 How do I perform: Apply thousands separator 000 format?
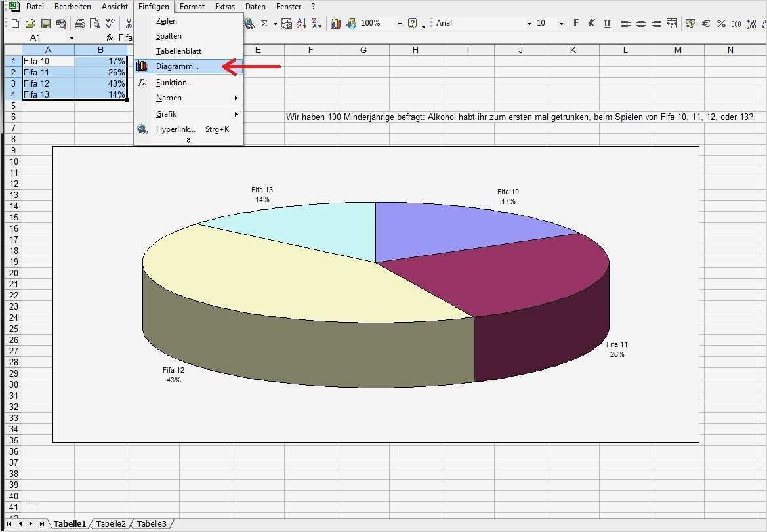click(736, 24)
